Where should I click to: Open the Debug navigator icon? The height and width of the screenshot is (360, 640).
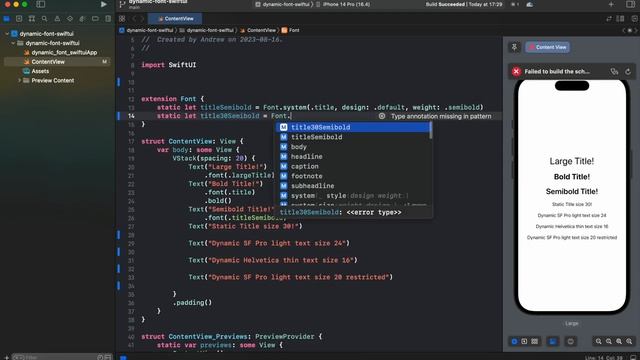click(82, 19)
